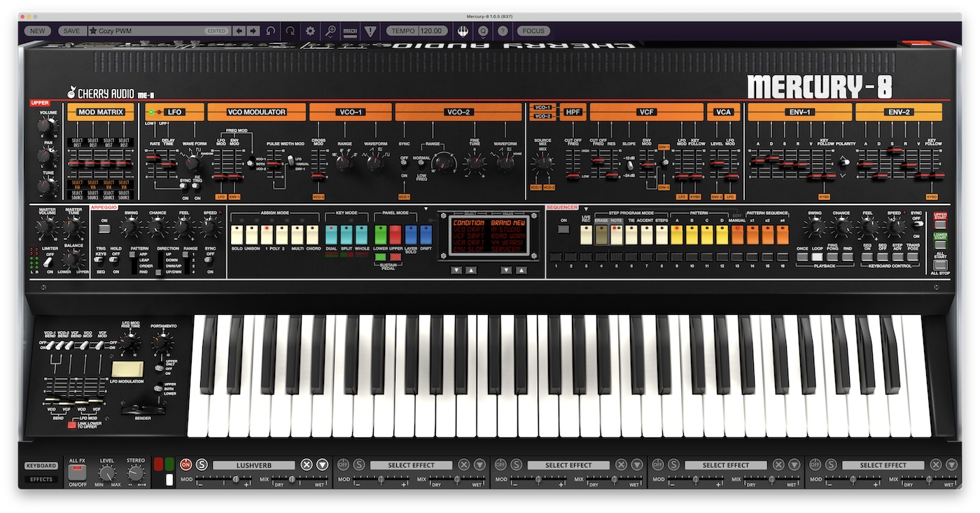Click the LushVerb Mix dry/wet slider
Image resolution: width=980 pixels, height=513 pixels.
pos(299,480)
